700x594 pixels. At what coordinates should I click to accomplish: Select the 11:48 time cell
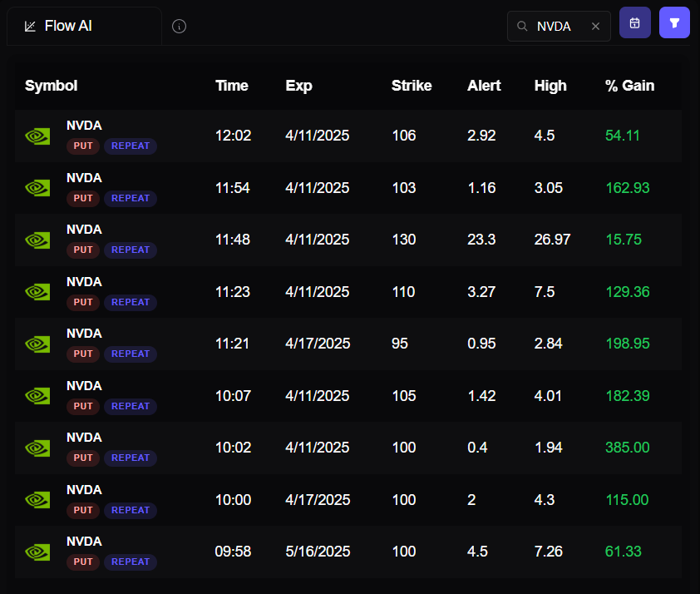233,240
